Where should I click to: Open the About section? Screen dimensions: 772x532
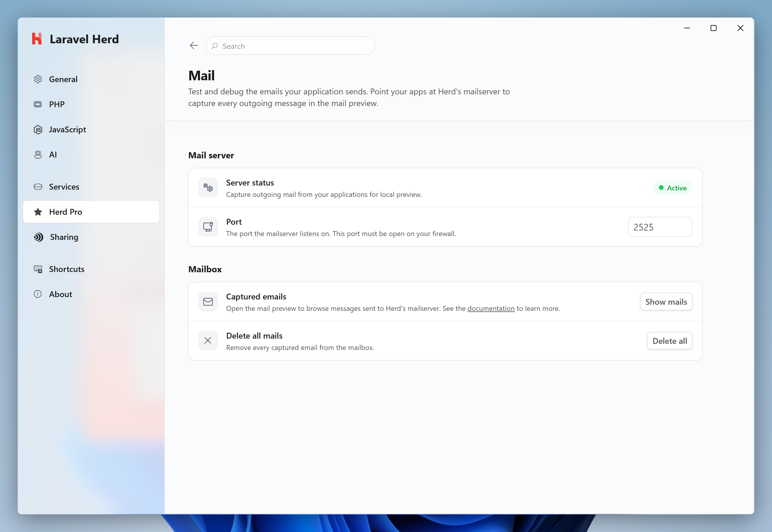tap(91, 294)
